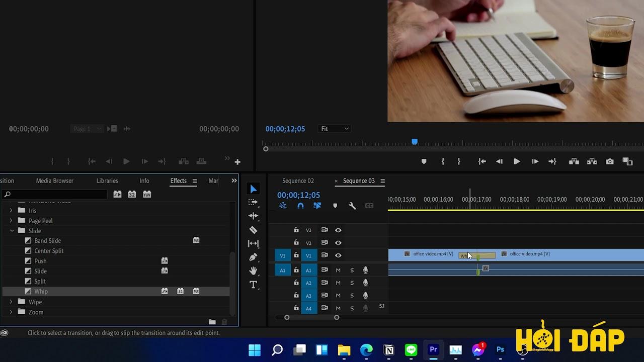
Task: Click Mark In bracket icon
Action: click(443, 161)
